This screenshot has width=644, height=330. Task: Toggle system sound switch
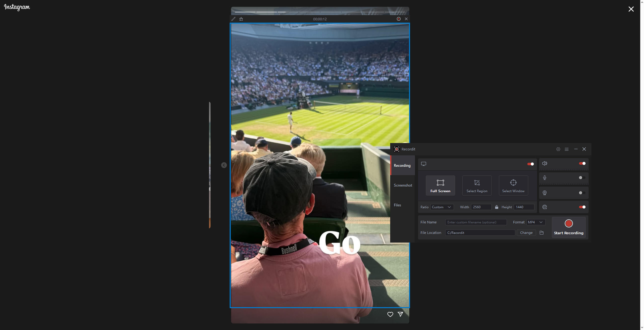coord(582,163)
